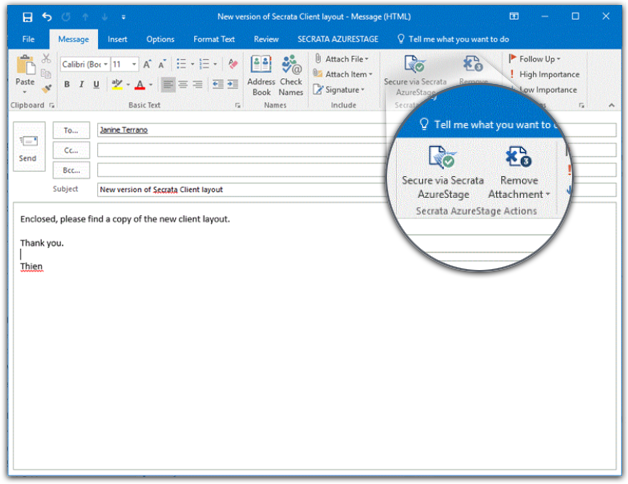Click the Cc... button
This screenshot has width=628, height=484.
(71, 150)
